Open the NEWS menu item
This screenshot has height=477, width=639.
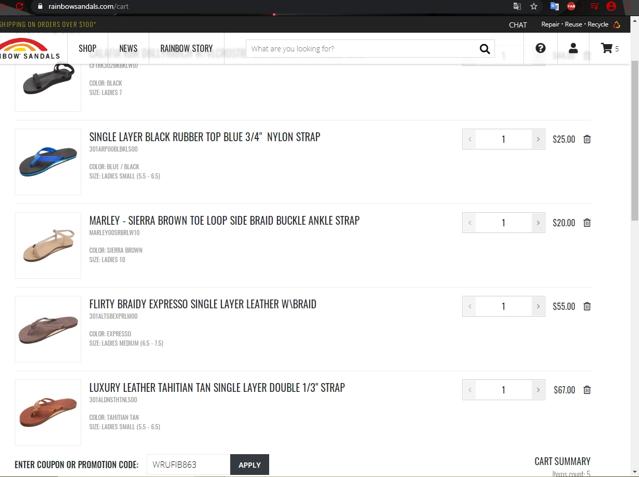pos(128,49)
